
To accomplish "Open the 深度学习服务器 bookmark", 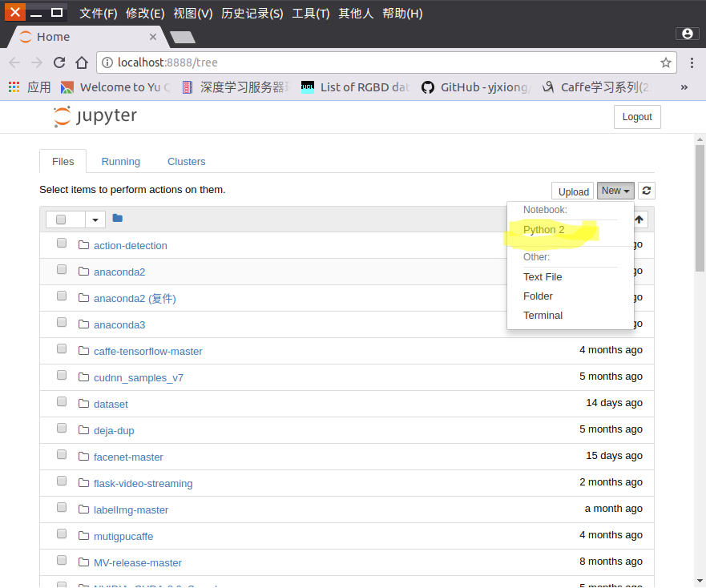I will point(237,87).
